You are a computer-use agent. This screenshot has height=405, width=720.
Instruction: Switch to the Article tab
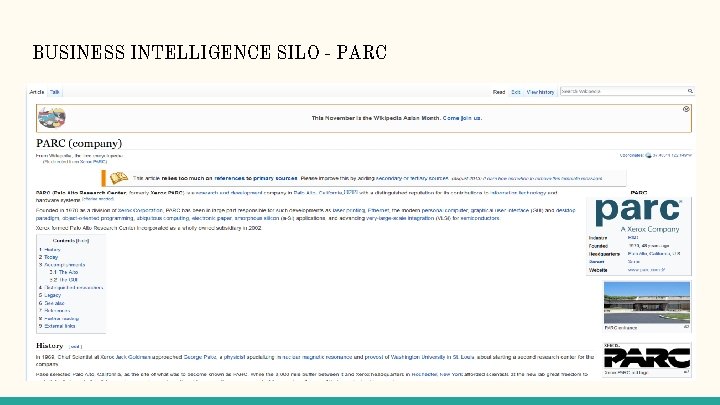pos(37,92)
